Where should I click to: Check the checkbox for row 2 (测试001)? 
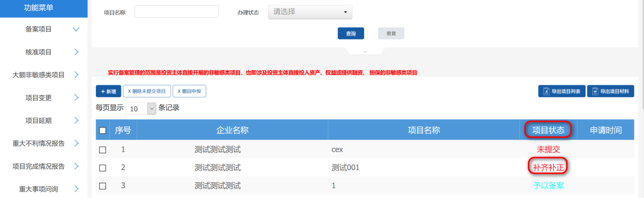click(x=103, y=168)
